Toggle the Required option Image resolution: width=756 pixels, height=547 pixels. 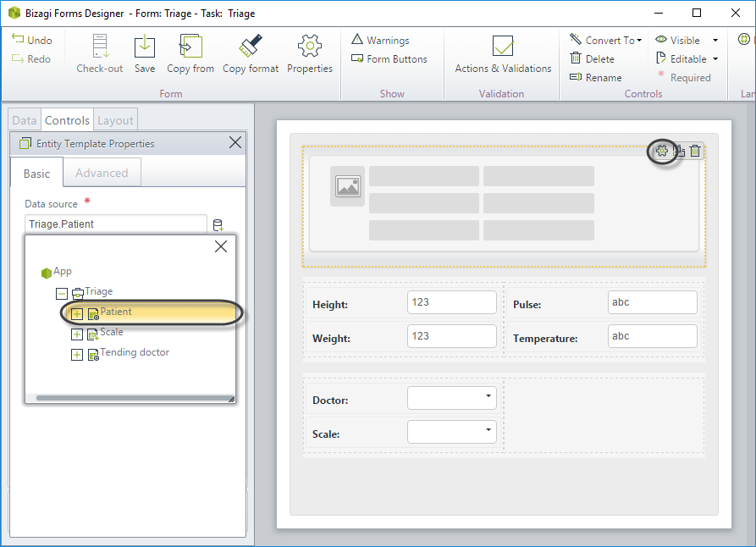(x=684, y=77)
